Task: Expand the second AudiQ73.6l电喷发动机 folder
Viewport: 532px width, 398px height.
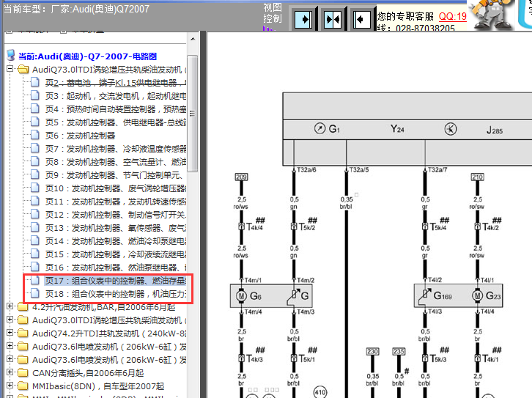Action: pyautogui.click(x=10, y=359)
